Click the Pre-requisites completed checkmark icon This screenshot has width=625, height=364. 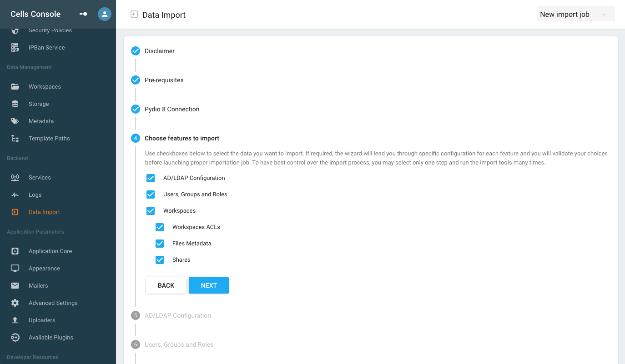click(136, 80)
